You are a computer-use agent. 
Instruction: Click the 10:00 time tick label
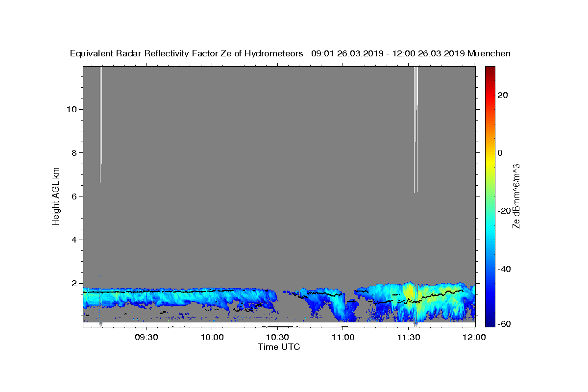pos(212,337)
